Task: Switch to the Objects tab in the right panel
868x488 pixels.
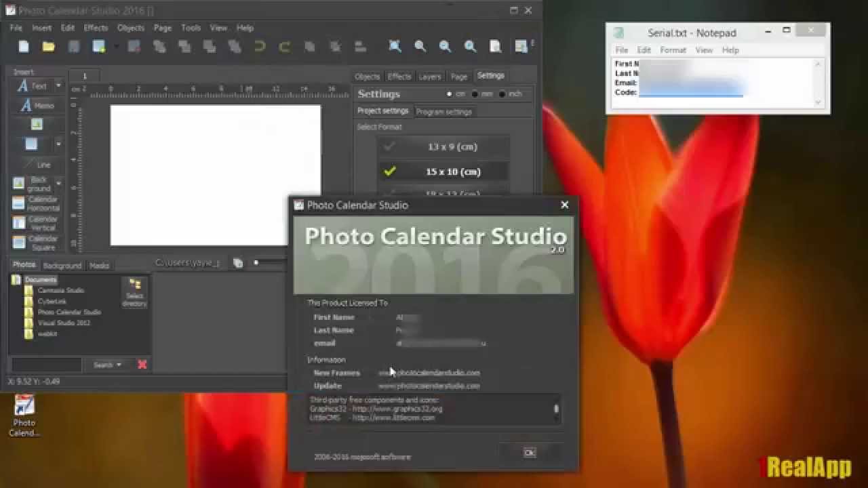Action: point(367,77)
